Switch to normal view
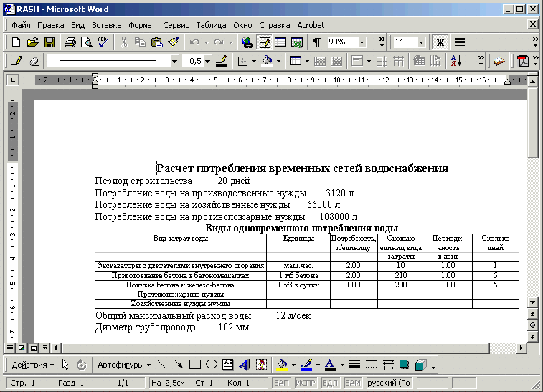This screenshot has width=543, height=392. point(10,348)
